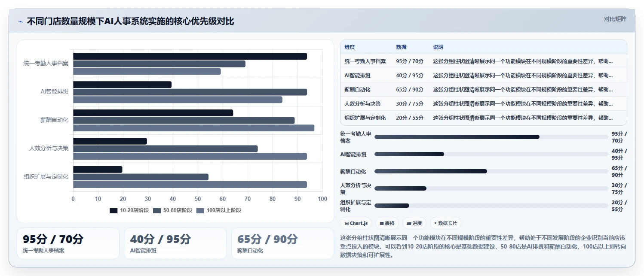Click the 薪酬自动化 chart axis label
The image size is (644, 276).
(54, 120)
